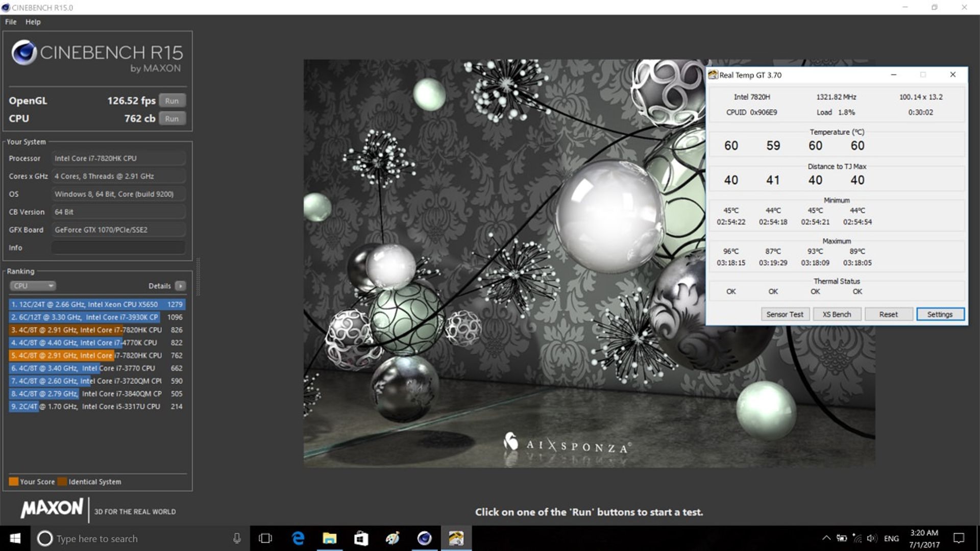Open Real Temp Settings
The width and height of the screenshot is (980, 551).
pyautogui.click(x=940, y=314)
